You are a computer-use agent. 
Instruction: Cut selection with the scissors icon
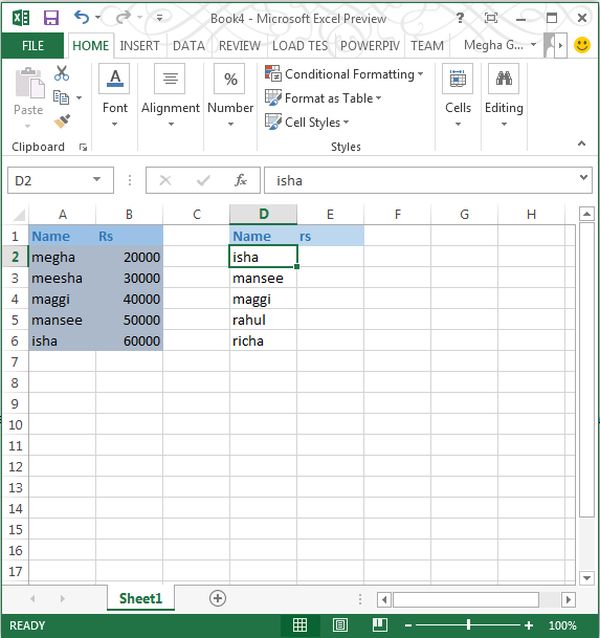(61, 73)
